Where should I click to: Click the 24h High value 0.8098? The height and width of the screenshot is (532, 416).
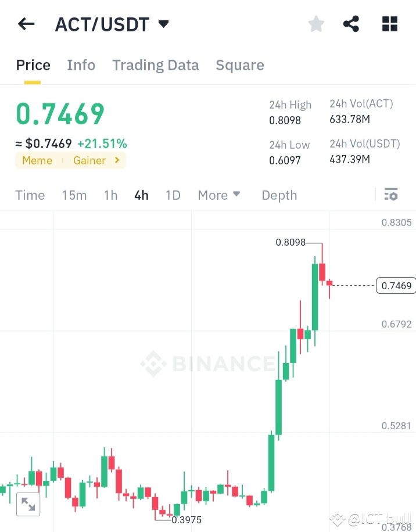pos(286,120)
